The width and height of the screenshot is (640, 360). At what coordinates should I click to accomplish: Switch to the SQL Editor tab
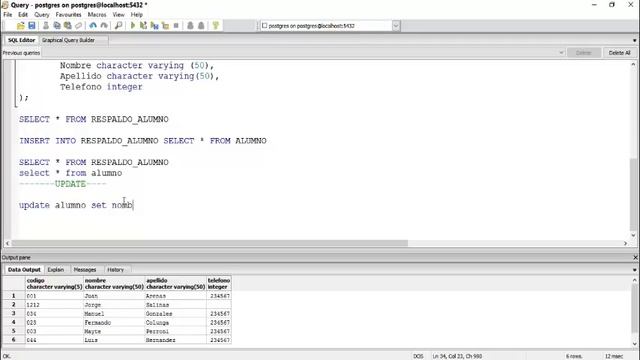point(21,40)
